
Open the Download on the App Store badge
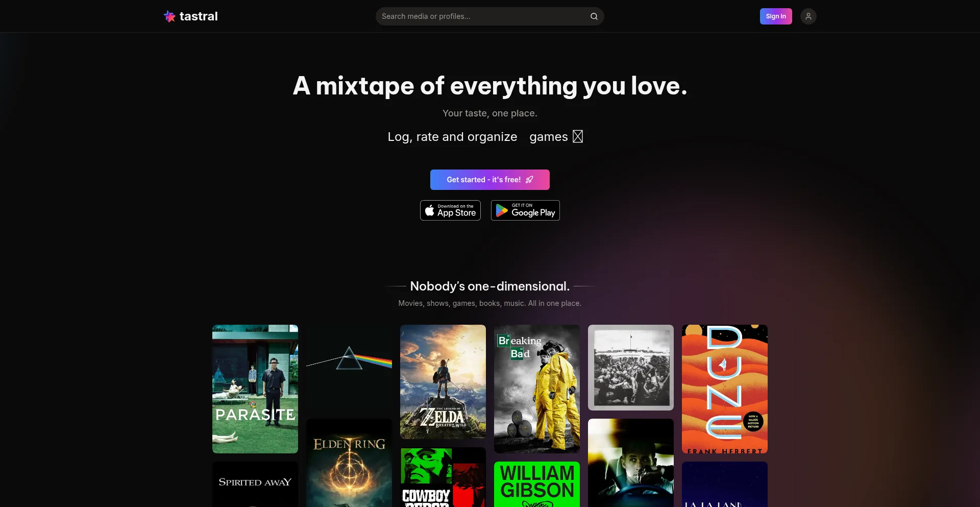pos(450,210)
